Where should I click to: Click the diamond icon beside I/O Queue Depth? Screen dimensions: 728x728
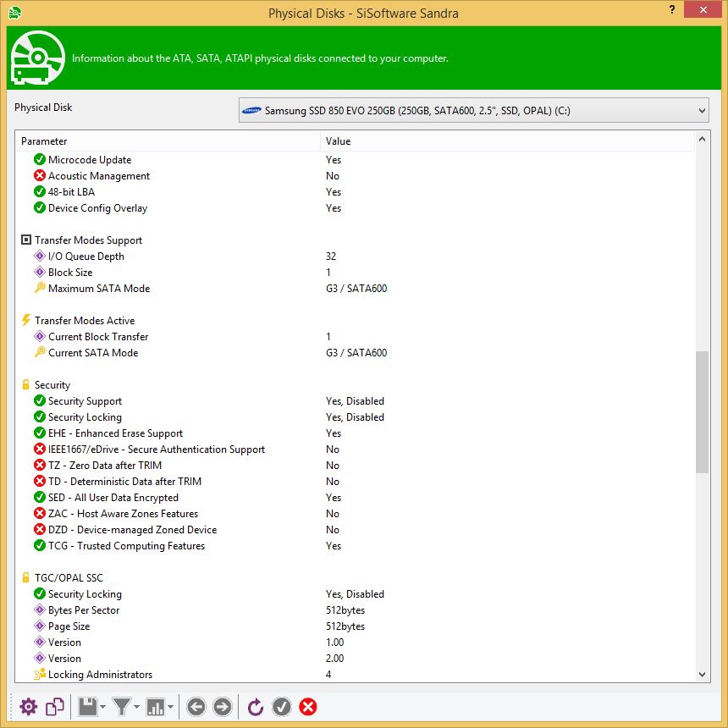point(40,256)
